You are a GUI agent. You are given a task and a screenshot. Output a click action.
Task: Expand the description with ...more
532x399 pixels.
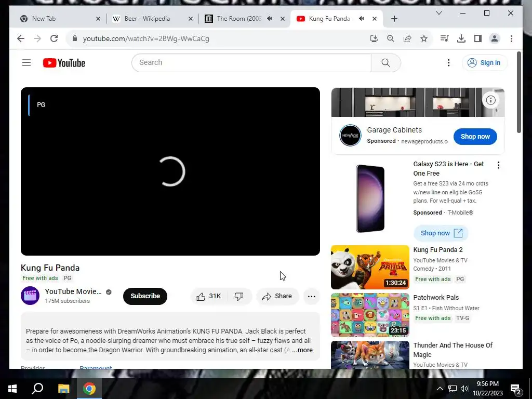(302, 350)
